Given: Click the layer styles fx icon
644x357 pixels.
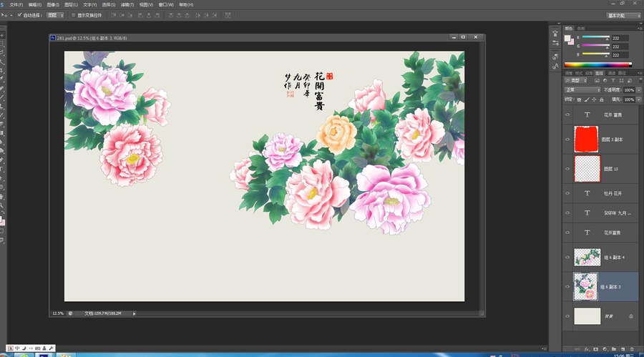Looking at the screenshot, I should 587,349.
